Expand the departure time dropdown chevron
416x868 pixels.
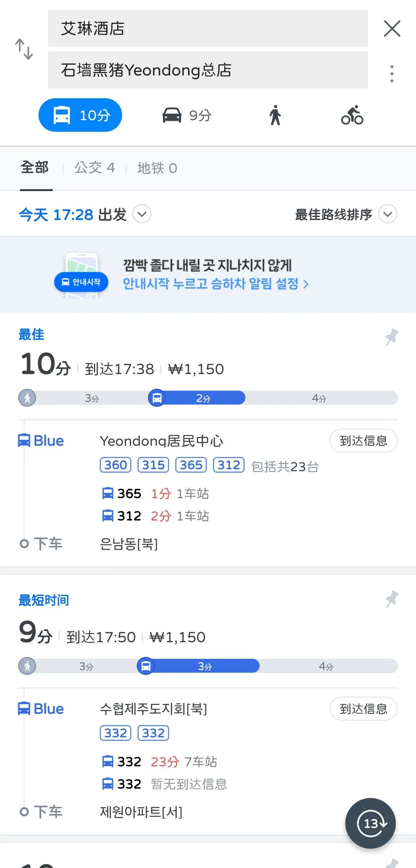pos(142,214)
